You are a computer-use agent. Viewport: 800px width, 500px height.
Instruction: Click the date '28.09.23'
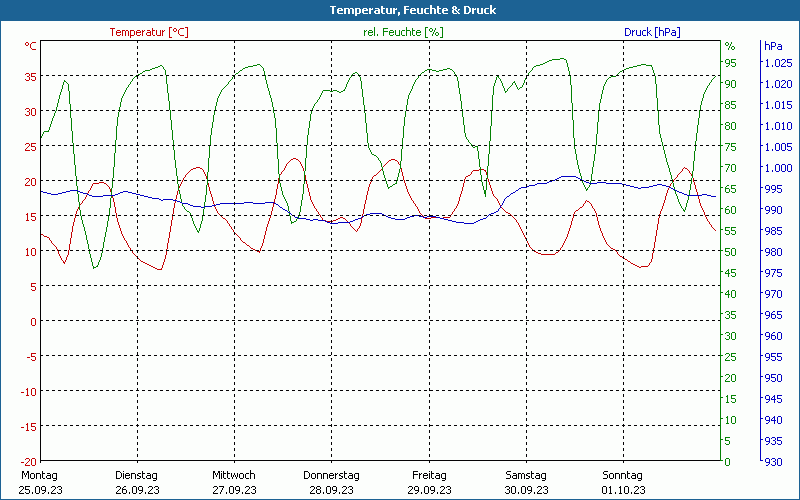point(331,490)
